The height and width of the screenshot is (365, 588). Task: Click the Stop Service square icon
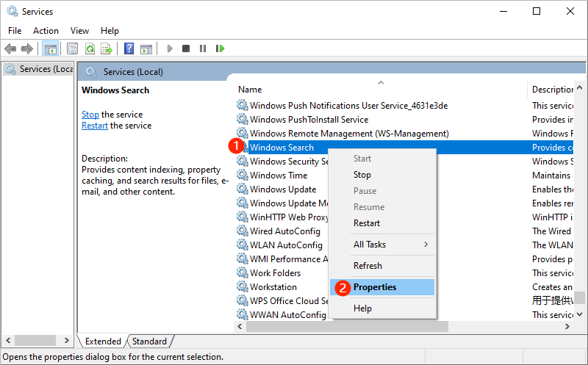[186, 48]
